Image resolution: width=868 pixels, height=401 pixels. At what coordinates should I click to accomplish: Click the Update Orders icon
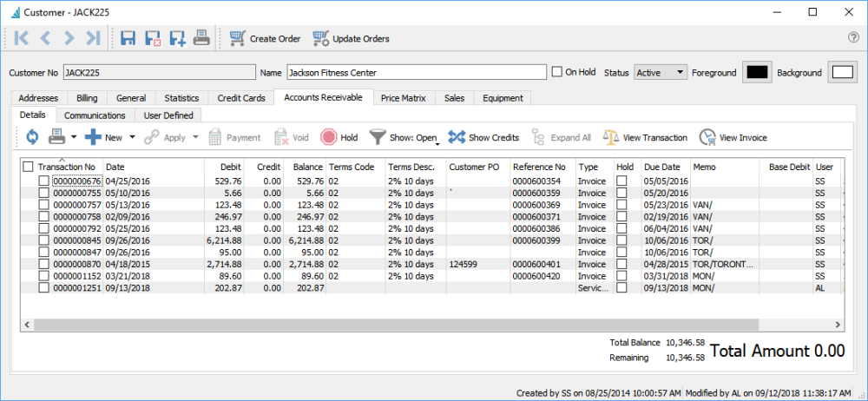tap(320, 38)
